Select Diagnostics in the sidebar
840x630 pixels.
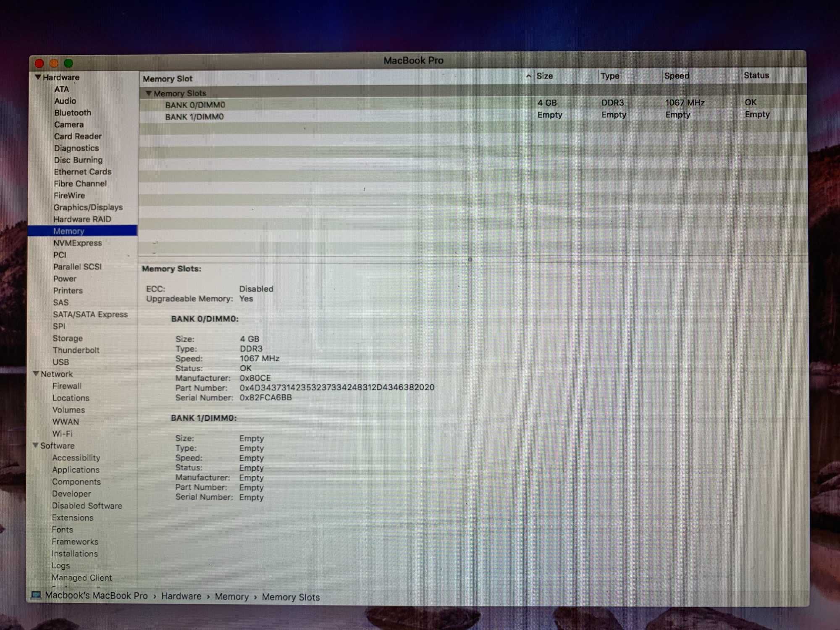click(x=76, y=148)
